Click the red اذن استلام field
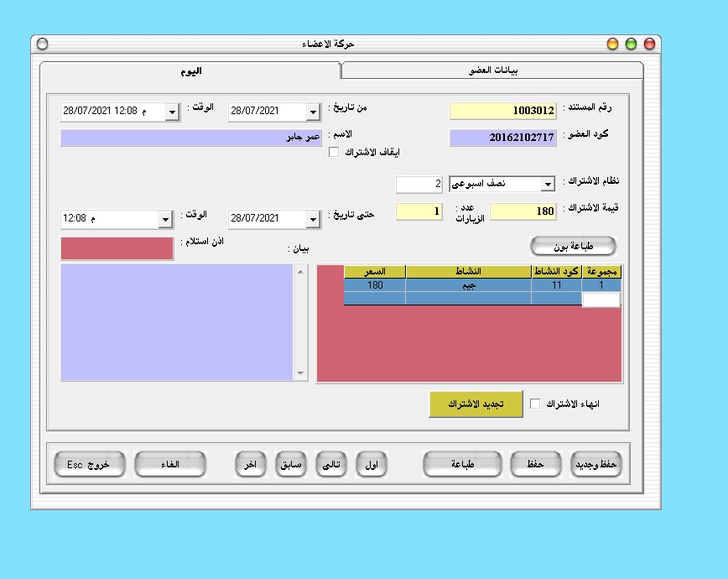This screenshot has width=728, height=579. (117, 248)
